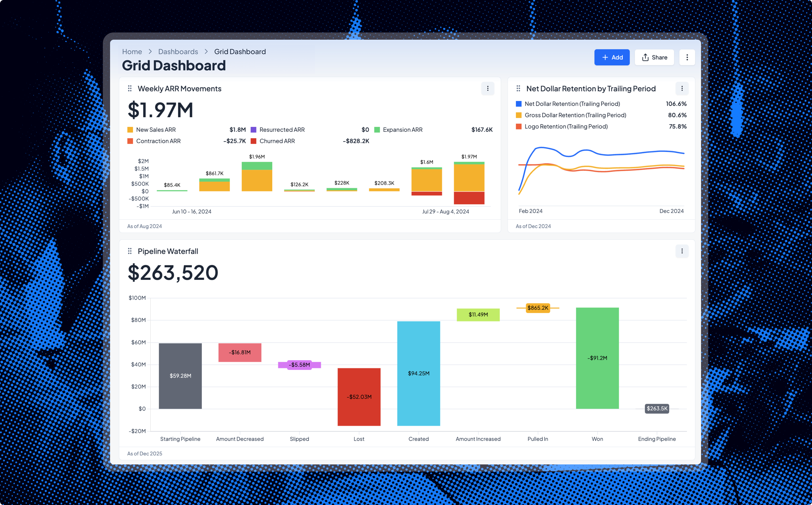
Task: Grab the Net Dollar Retention drag handle
Action: 518,89
